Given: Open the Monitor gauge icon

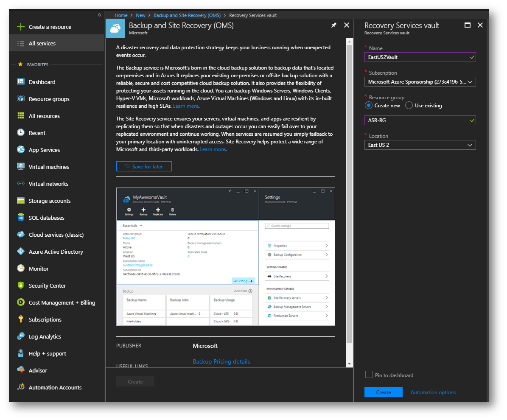Looking at the screenshot, I should [21, 269].
